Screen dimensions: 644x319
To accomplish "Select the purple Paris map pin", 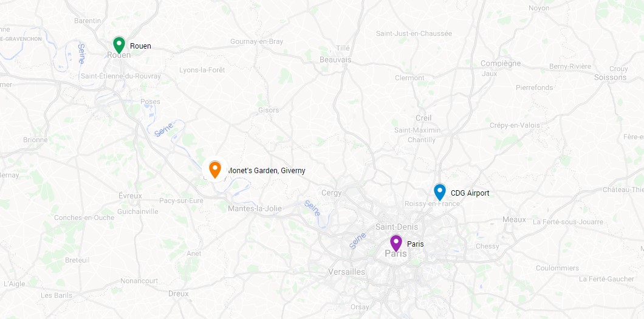I will (x=396, y=242).
